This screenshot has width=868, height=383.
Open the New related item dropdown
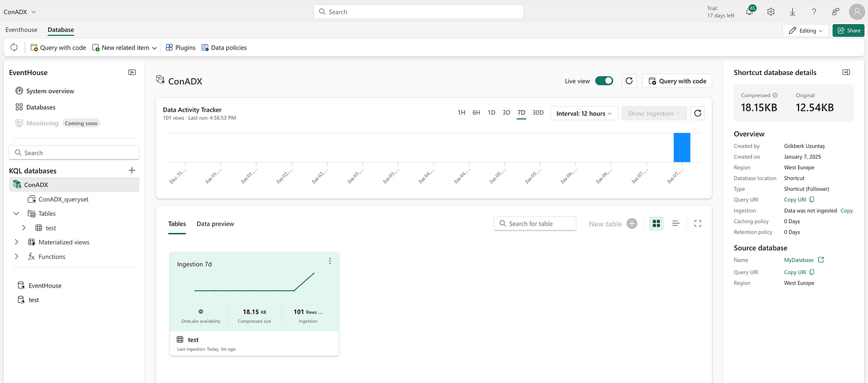[124, 48]
